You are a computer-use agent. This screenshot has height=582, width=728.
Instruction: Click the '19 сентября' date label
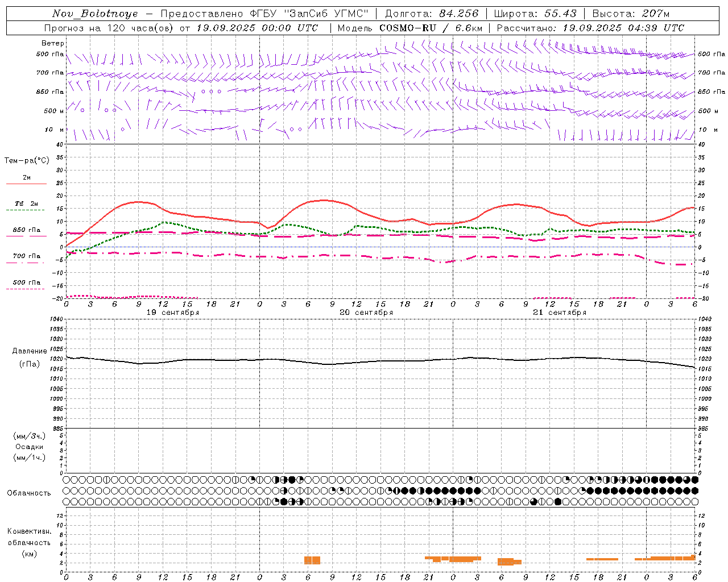[173, 313]
